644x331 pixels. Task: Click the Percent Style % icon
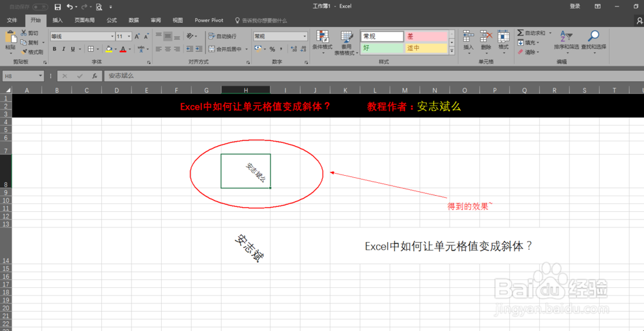pyautogui.click(x=272, y=49)
